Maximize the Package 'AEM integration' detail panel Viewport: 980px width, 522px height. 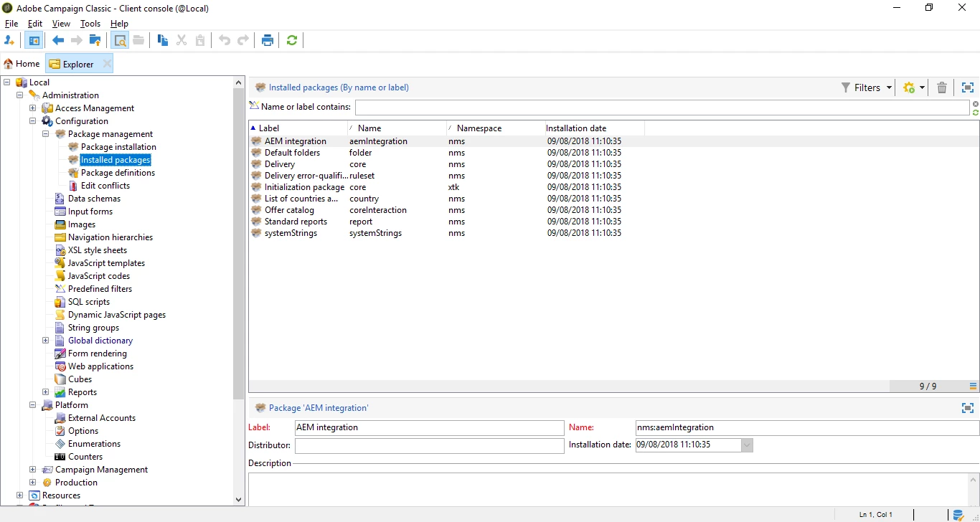point(968,408)
